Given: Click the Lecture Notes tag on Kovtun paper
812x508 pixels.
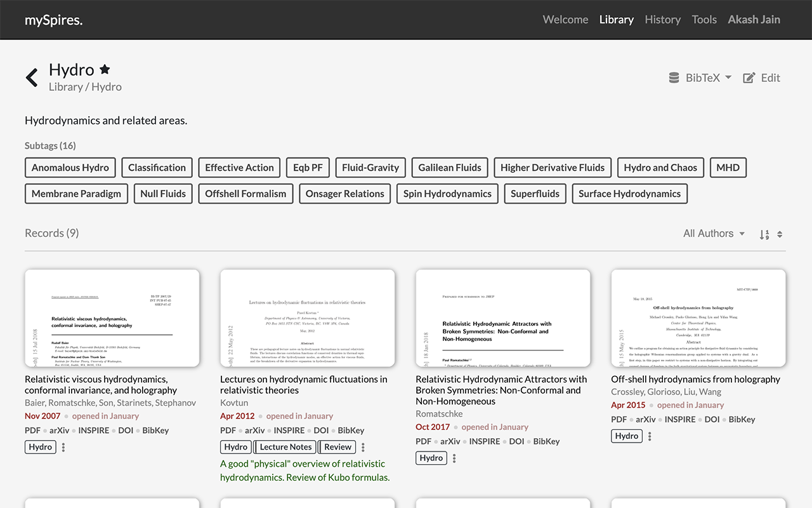Looking at the screenshot, I should tap(285, 447).
